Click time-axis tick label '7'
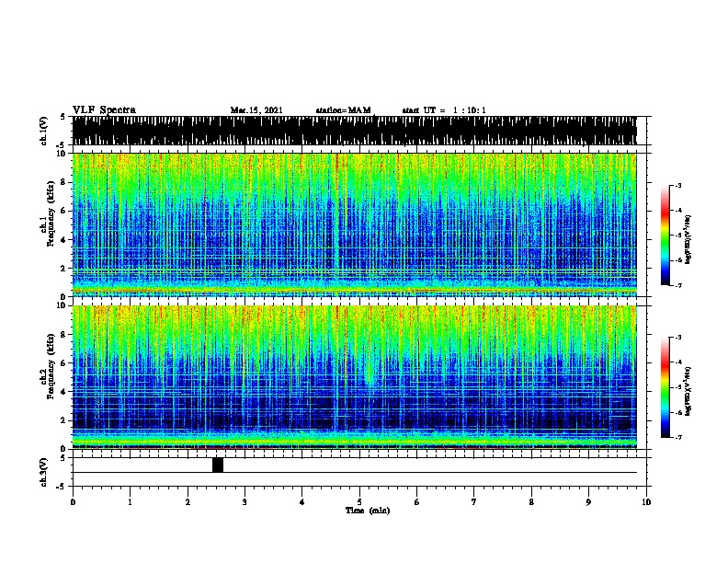The height and width of the screenshot is (563, 728). click(x=474, y=502)
